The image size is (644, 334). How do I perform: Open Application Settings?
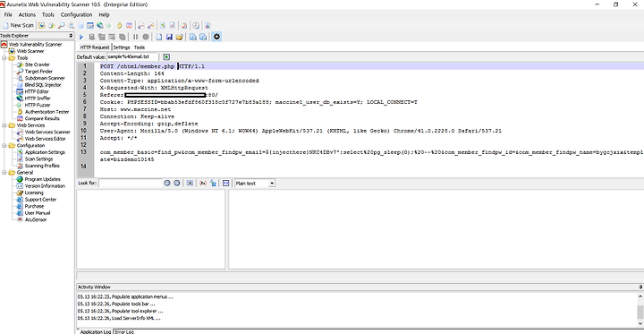coord(45,152)
